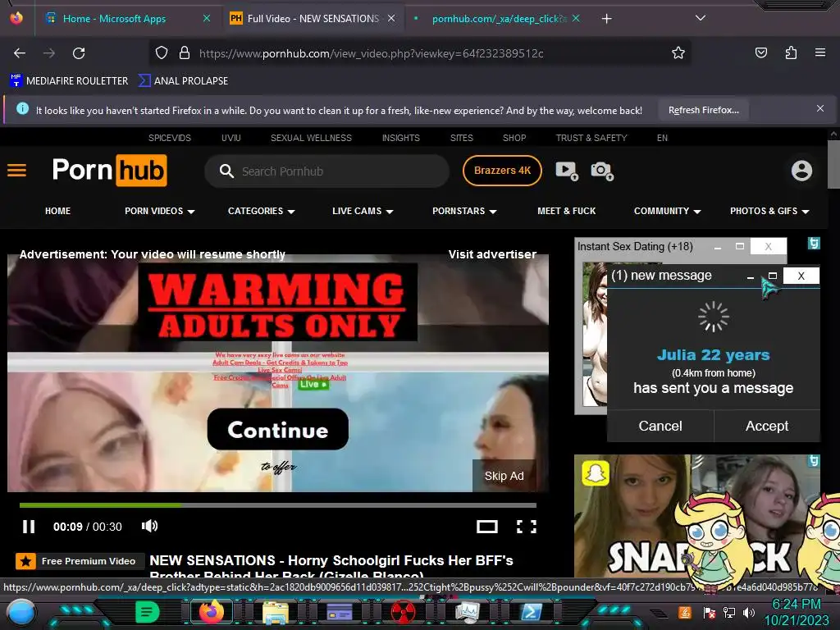Expand the LIVE CAMS dropdown

point(363,211)
